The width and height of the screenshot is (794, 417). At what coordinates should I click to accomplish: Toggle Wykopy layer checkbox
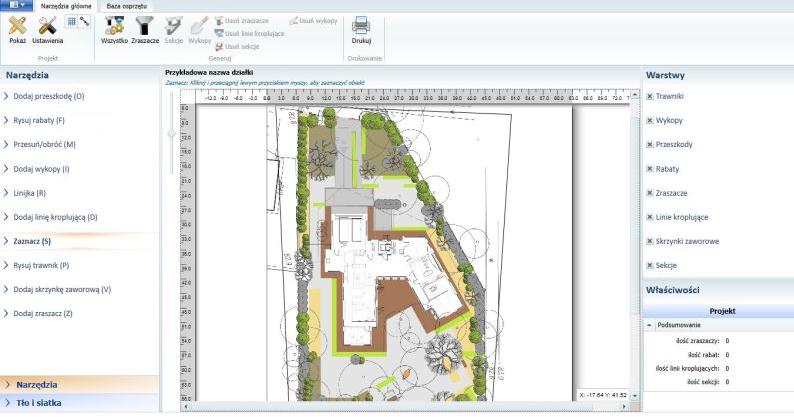pyautogui.click(x=650, y=121)
